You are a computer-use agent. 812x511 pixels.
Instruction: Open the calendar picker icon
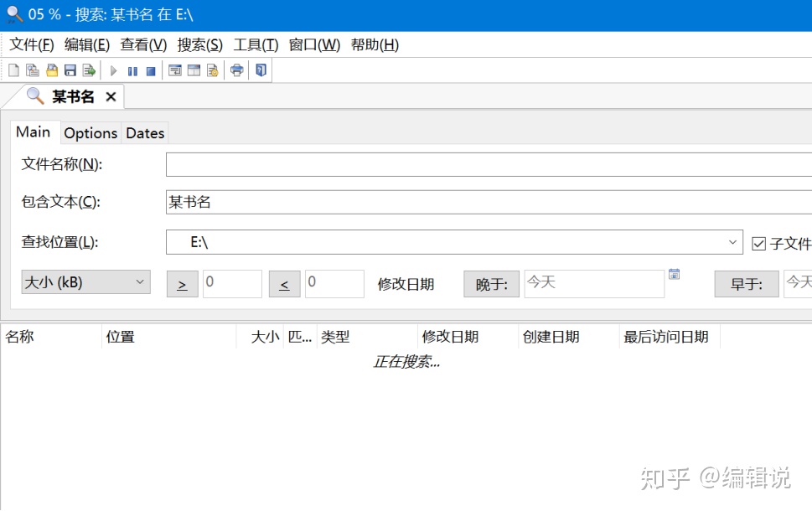click(674, 274)
